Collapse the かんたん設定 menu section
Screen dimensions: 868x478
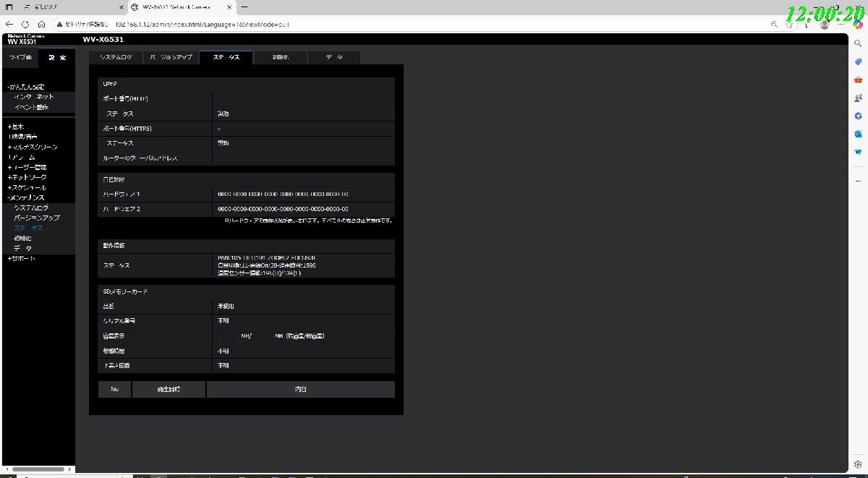pos(25,87)
